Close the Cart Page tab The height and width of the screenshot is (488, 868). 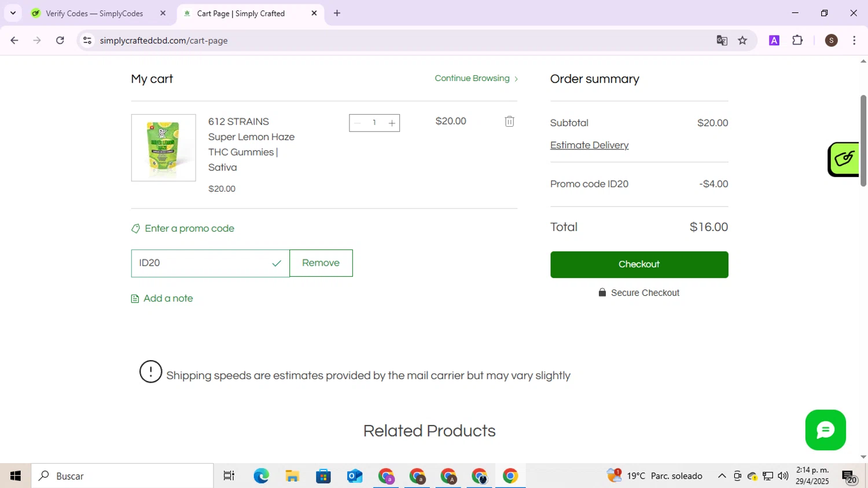(314, 13)
